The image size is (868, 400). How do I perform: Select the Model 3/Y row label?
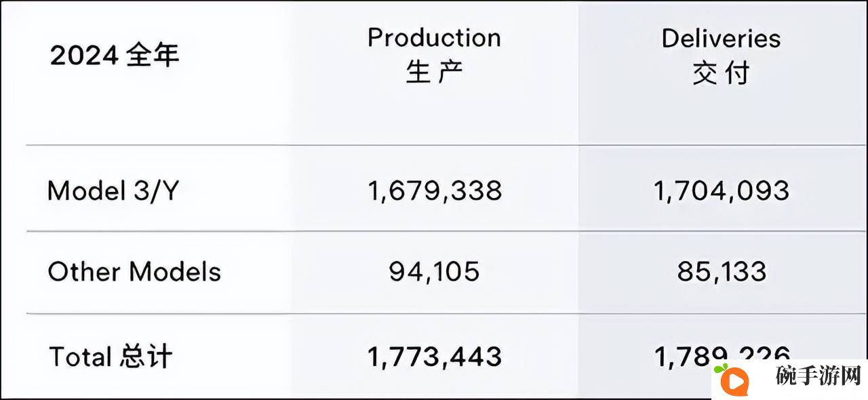[113, 191]
